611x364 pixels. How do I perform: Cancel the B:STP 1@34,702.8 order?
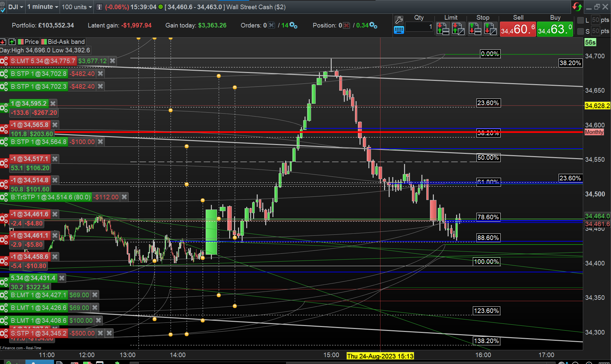coord(101,74)
